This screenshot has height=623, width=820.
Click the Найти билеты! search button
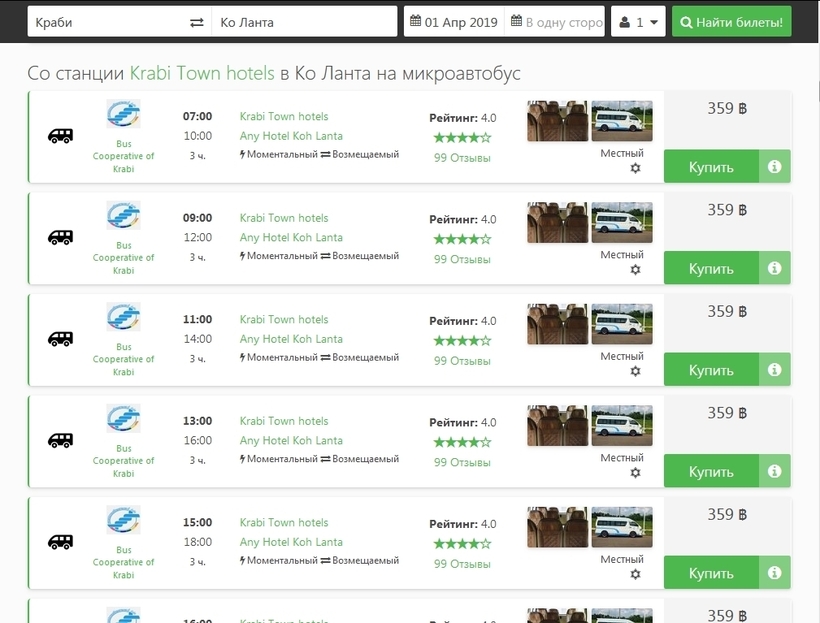click(x=732, y=22)
